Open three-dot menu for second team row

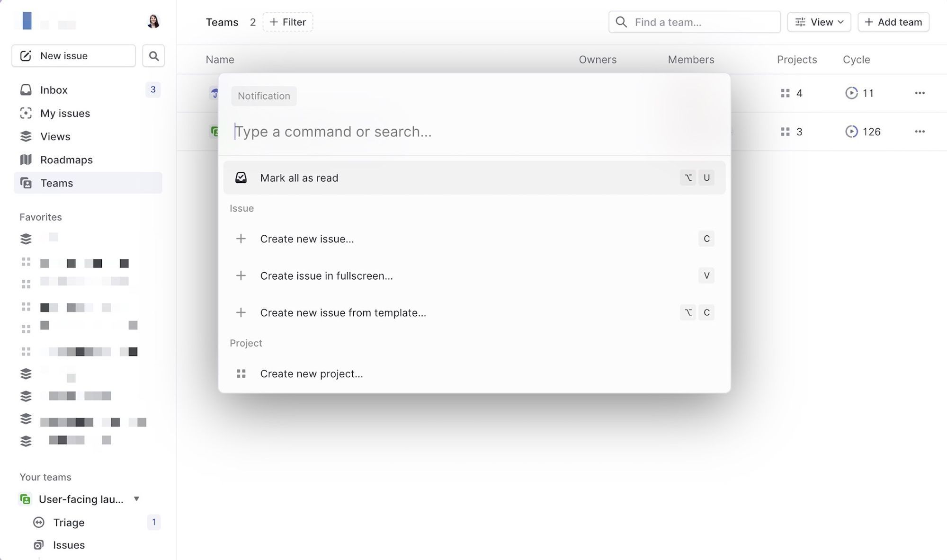pyautogui.click(x=920, y=132)
